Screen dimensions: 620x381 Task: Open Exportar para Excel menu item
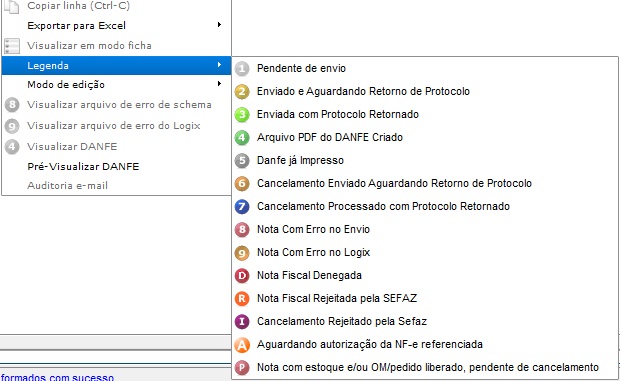click(117, 25)
